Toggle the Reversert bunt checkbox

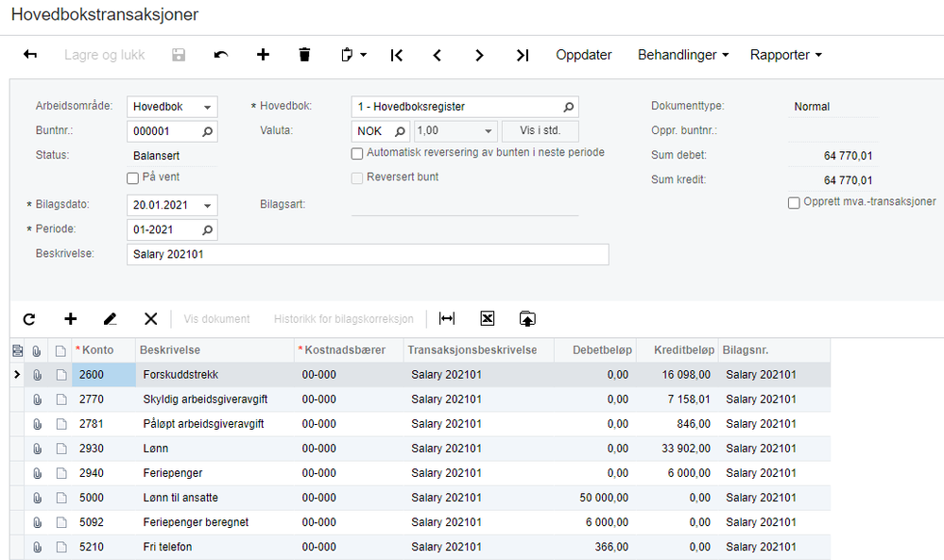pyautogui.click(x=357, y=178)
